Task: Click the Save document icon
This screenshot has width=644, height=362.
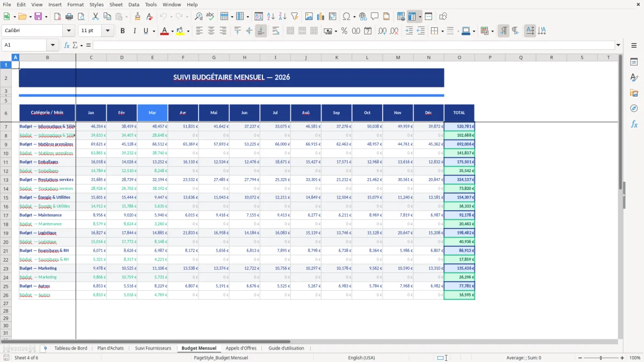Action: tap(38, 17)
